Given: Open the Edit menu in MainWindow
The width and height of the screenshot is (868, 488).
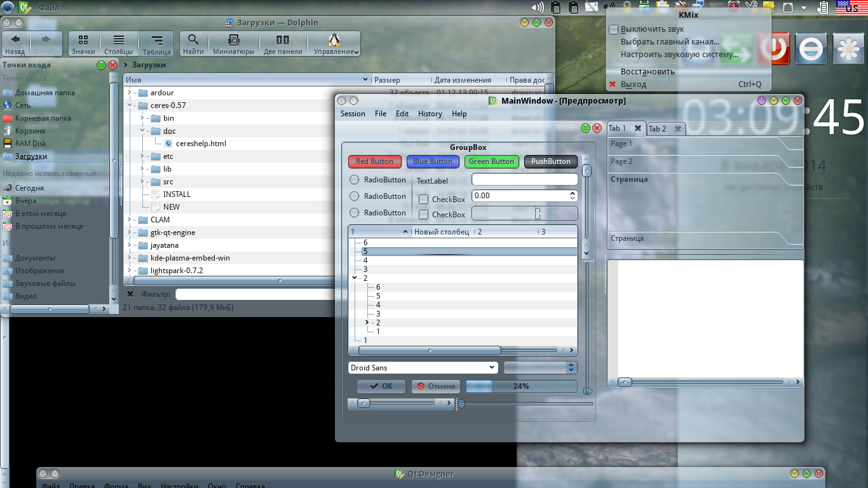Looking at the screenshot, I should tap(402, 114).
